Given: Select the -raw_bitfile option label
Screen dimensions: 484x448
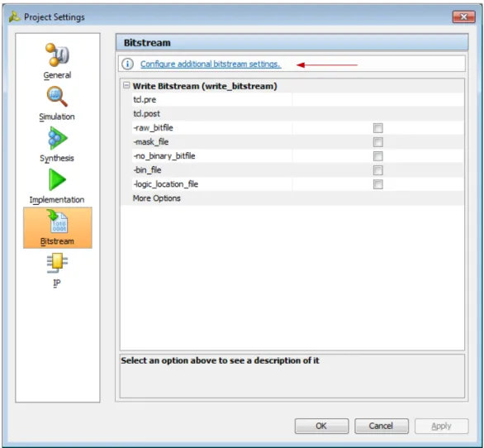Looking at the screenshot, I should (153, 128).
